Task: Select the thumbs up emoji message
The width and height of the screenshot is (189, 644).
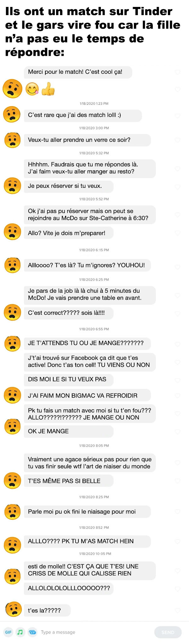Action: coord(48,89)
